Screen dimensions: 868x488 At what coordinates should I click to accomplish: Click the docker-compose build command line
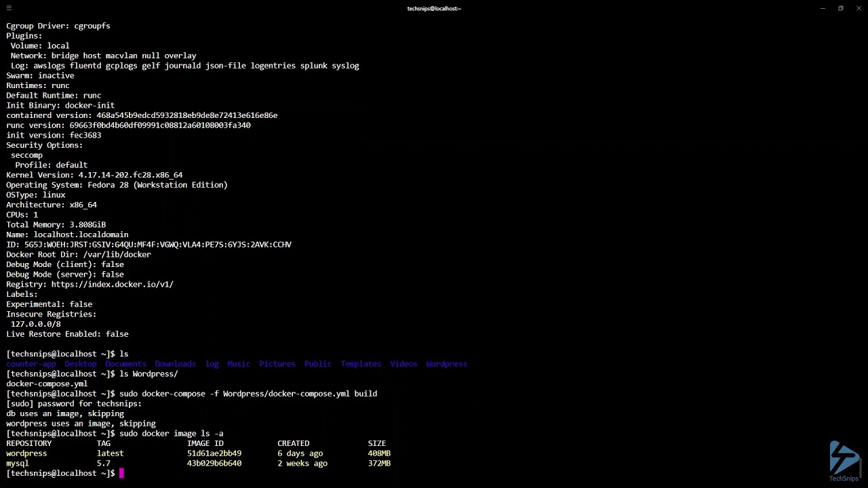(x=248, y=394)
